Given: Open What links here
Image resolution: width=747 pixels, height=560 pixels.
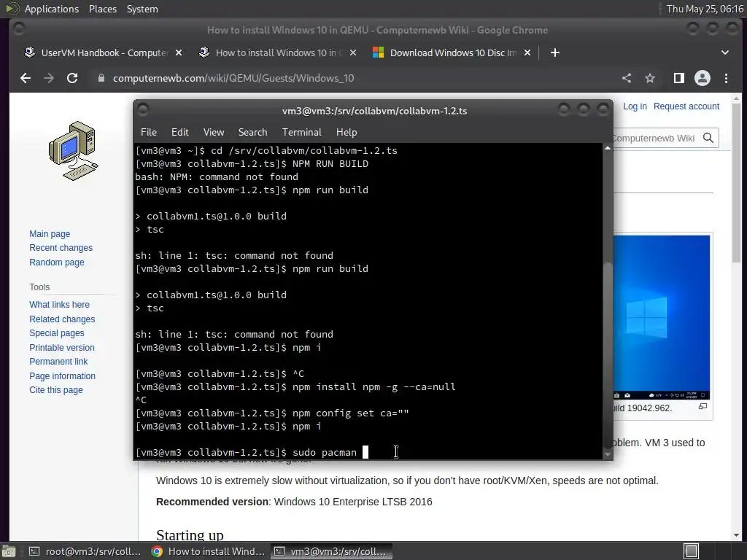Looking at the screenshot, I should coord(59,304).
